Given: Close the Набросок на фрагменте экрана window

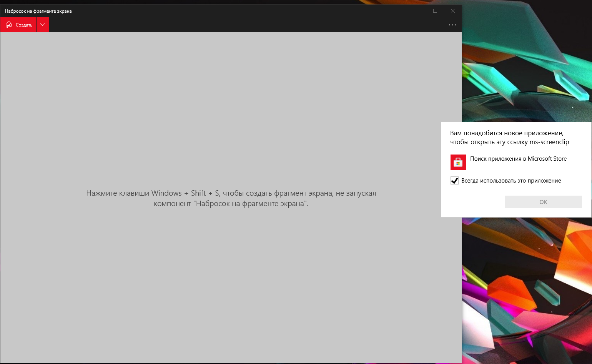Looking at the screenshot, I should [453, 11].
